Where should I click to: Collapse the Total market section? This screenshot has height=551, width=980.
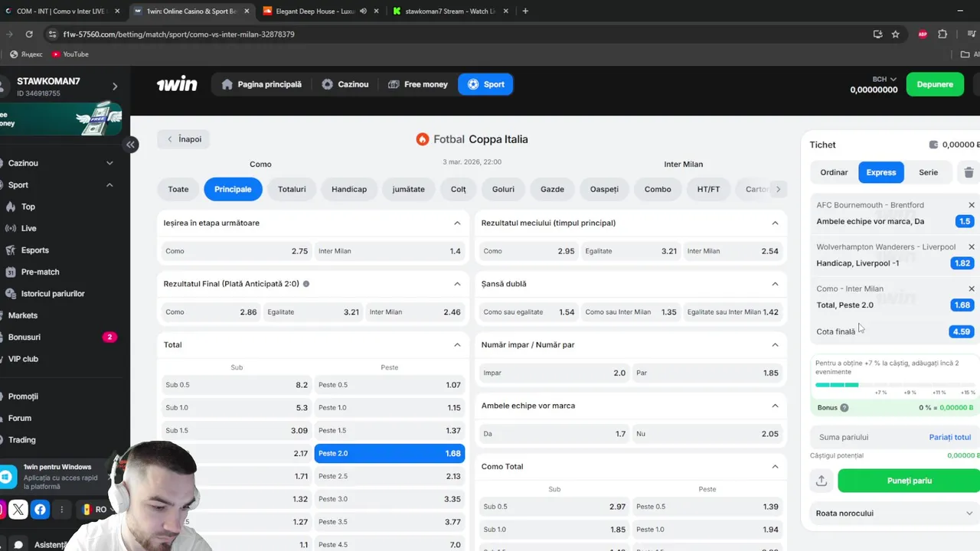457,345
